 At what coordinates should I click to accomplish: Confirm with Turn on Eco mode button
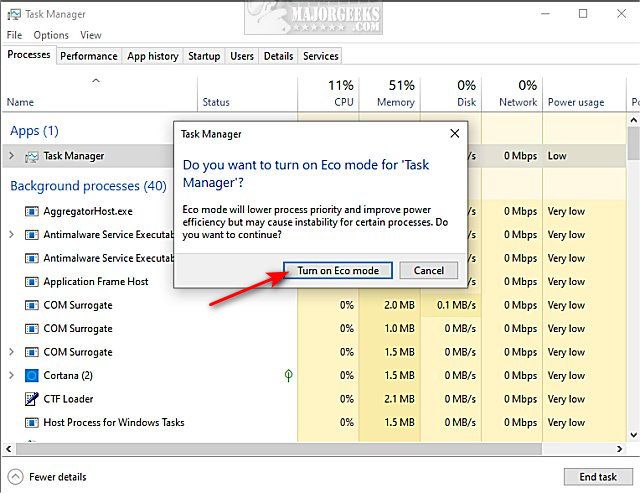337,271
